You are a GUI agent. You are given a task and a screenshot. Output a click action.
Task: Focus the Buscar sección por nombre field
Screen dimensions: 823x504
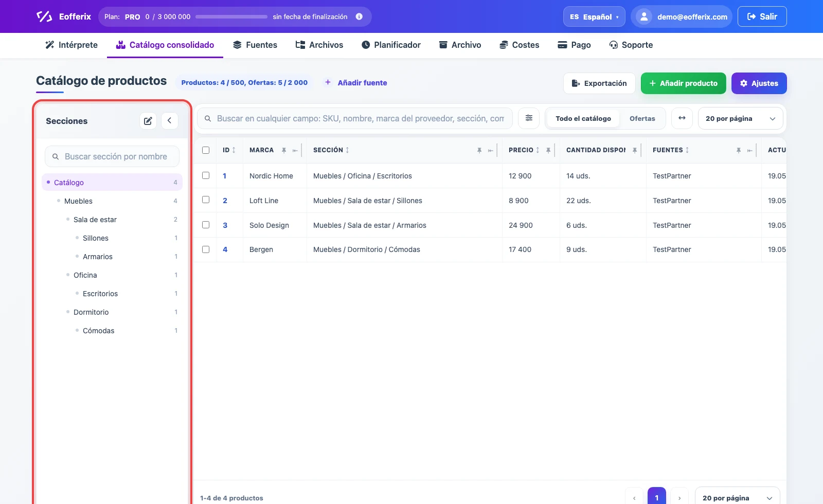click(112, 156)
